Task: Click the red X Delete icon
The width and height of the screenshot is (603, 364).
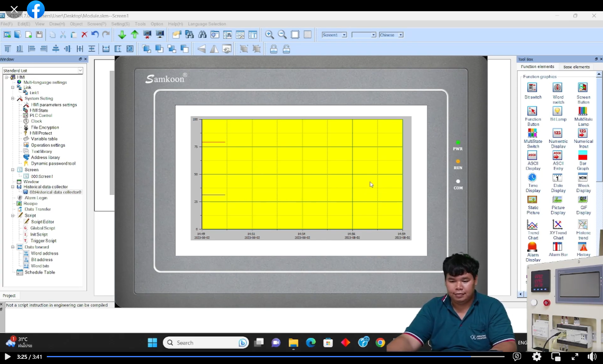Action: [x=84, y=35]
